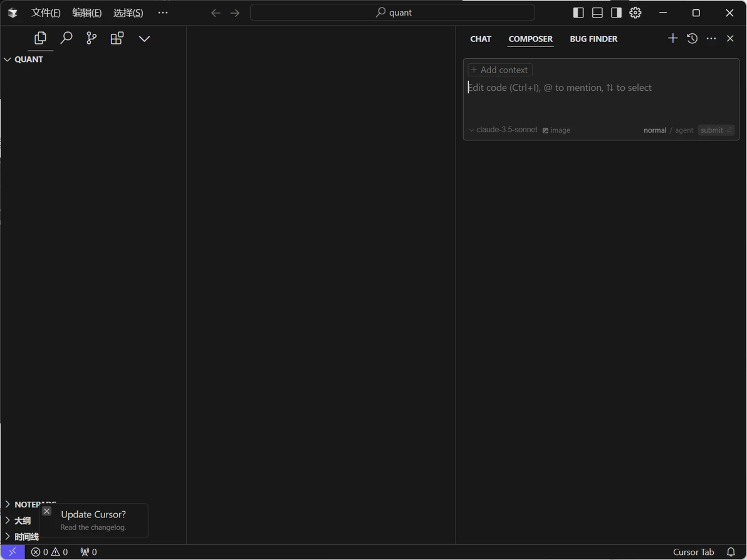
Task: Switch to the BUG FINDER tab
Action: pyautogui.click(x=593, y=39)
